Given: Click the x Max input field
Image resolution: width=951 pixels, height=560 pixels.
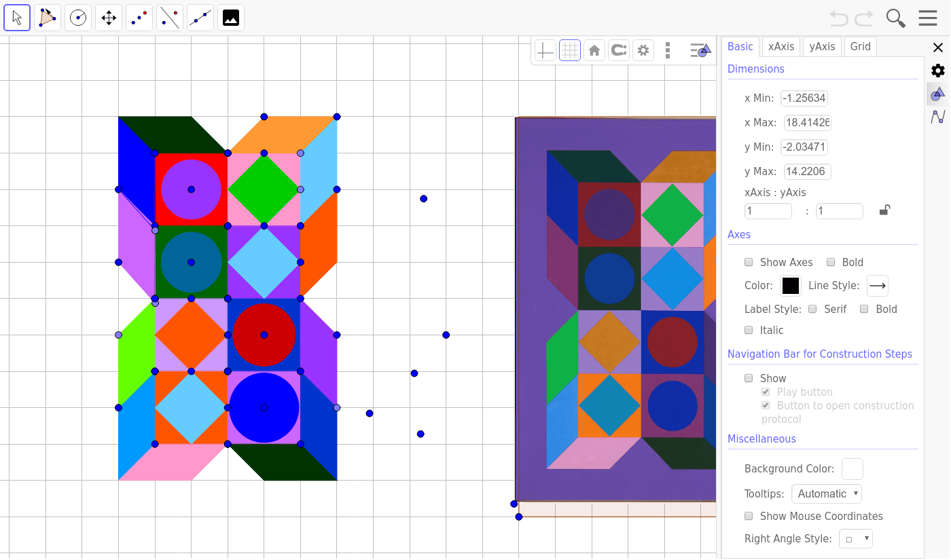Looking at the screenshot, I should (808, 123).
